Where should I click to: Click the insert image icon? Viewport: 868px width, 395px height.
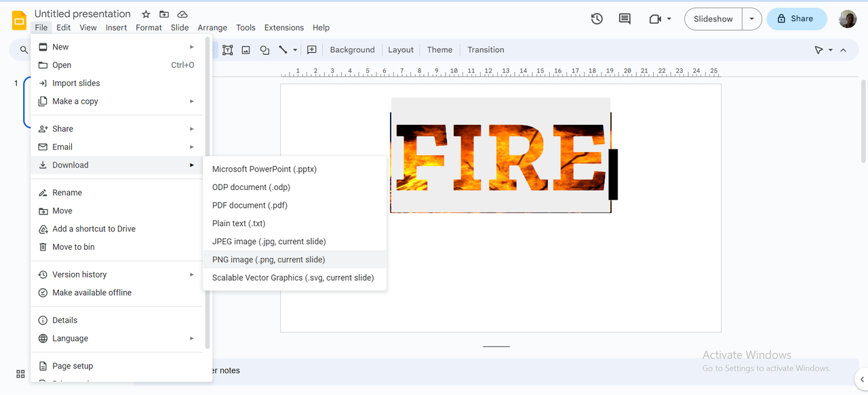pos(246,50)
